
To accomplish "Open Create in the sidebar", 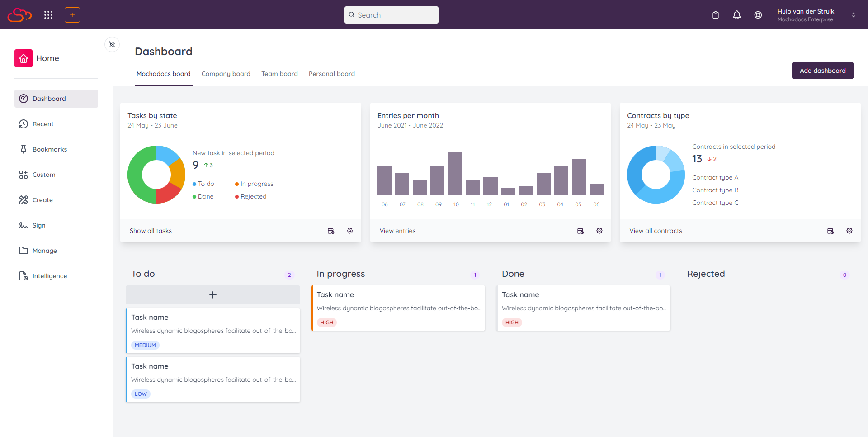I will point(56,200).
